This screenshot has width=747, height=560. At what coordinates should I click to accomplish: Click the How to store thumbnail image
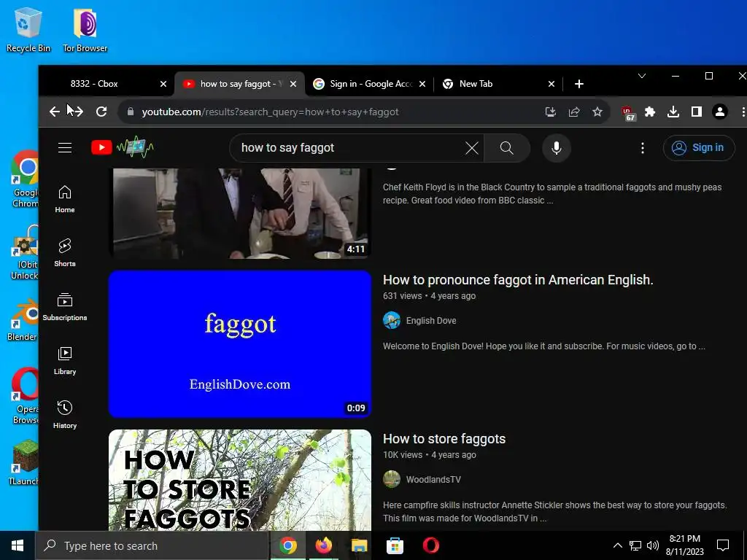coord(239,480)
